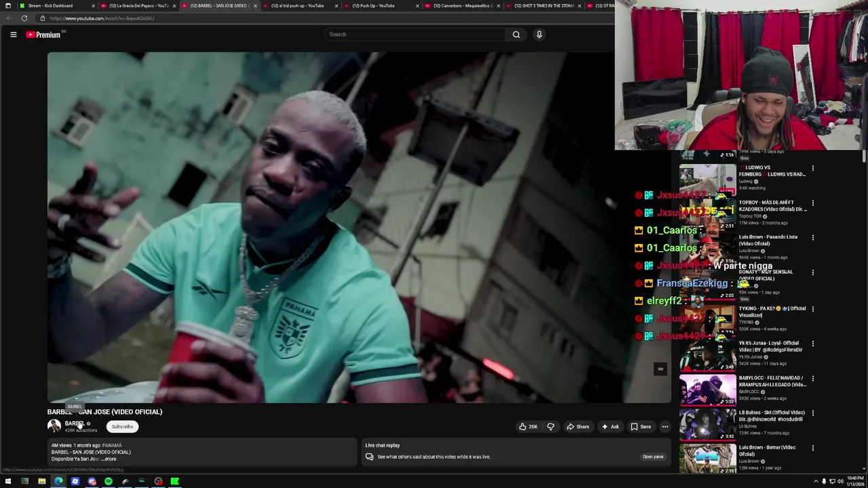Open options menu for TYKING - PA KE?
The height and width of the screenshot is (488, 868).
pyautogui.click(x=812, y=308)
